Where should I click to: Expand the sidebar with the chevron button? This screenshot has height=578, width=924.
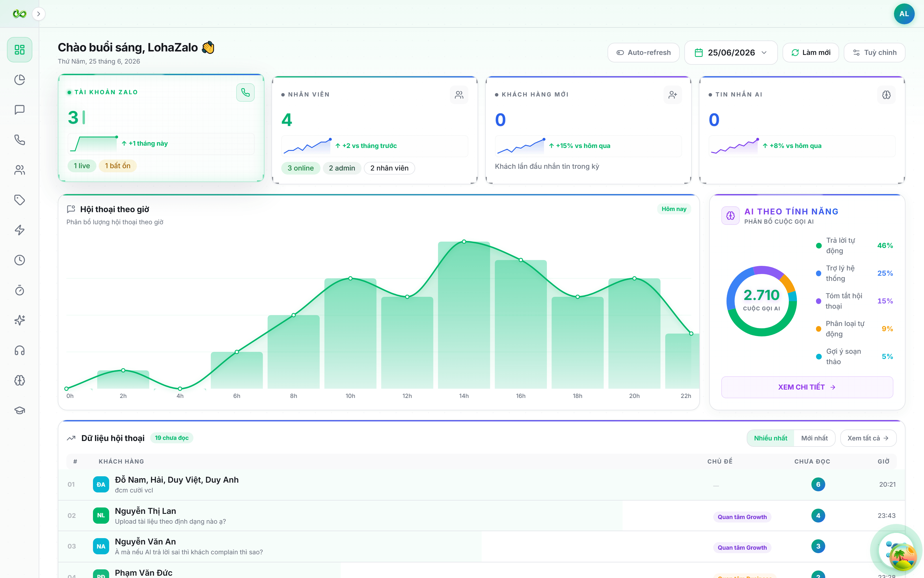tap(39, 14)
